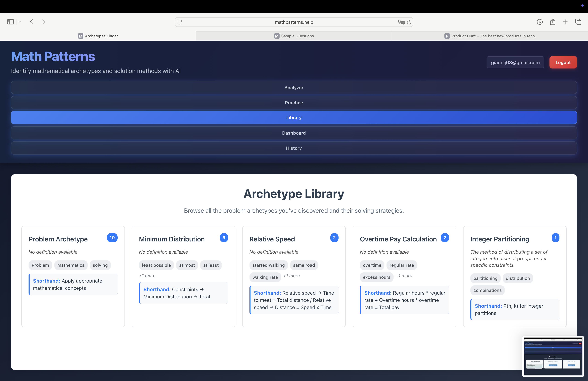The image size is (588, 381).
Task: Switch to the Sample Questions tab
Action: click(294, 36)
